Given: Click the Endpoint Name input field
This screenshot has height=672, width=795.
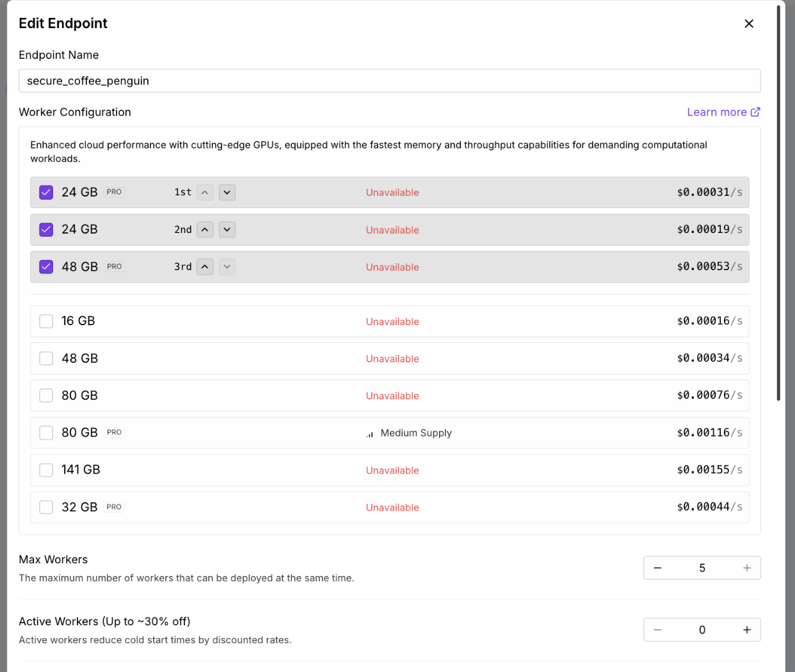Looking at the screenshot, I should 389,81.
